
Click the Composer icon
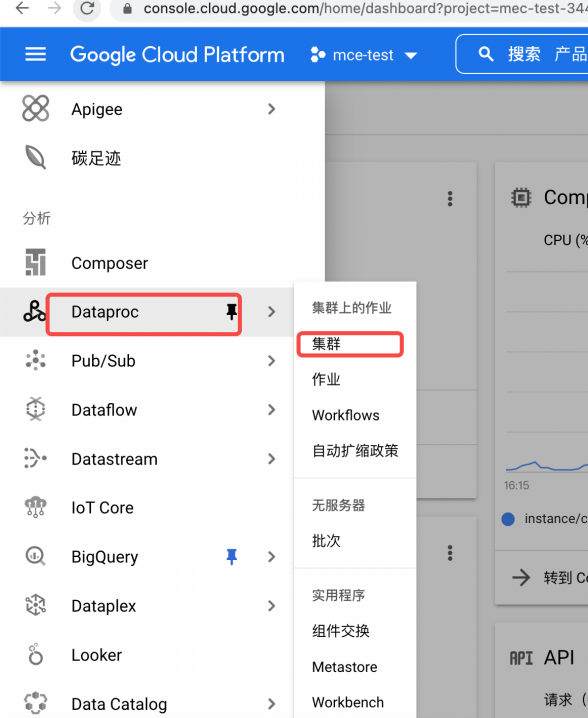click(35, 262)
